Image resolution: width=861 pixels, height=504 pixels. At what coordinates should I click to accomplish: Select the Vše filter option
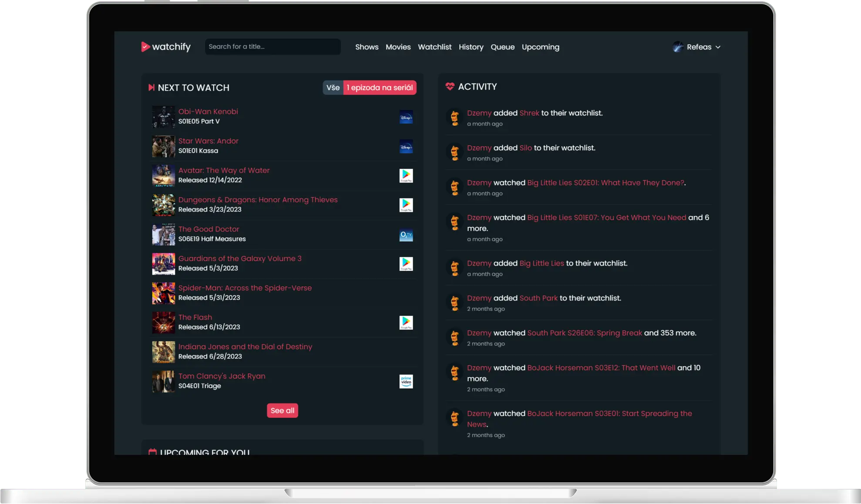click(333, 87)
